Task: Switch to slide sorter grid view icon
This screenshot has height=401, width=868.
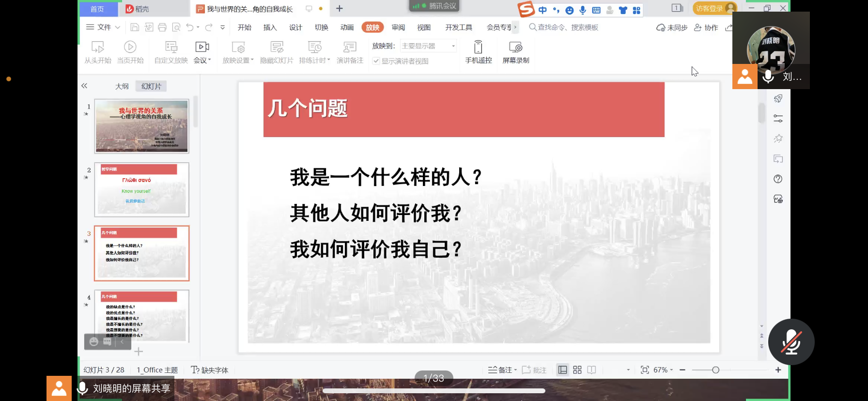Action: (577, 370)
